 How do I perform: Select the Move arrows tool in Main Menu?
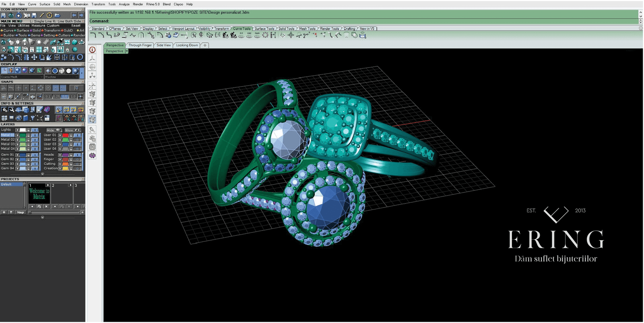(x=34, y=58)
